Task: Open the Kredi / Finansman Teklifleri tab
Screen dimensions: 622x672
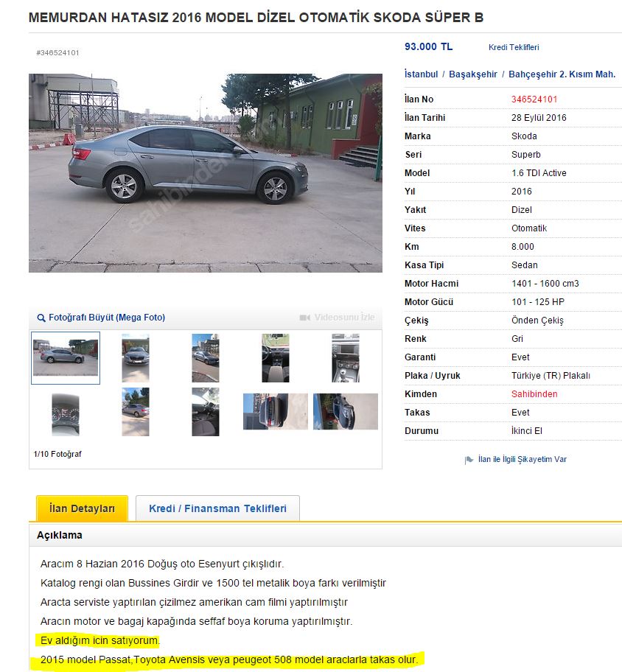Action: pos(217,508)
